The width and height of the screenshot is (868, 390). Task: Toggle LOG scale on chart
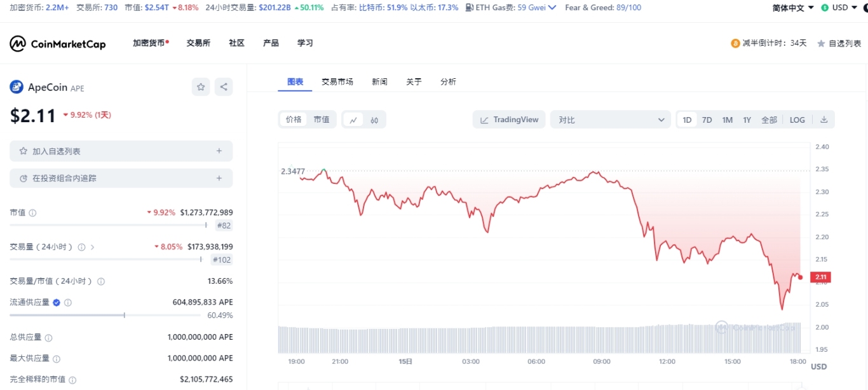click(x=797, y=120)
